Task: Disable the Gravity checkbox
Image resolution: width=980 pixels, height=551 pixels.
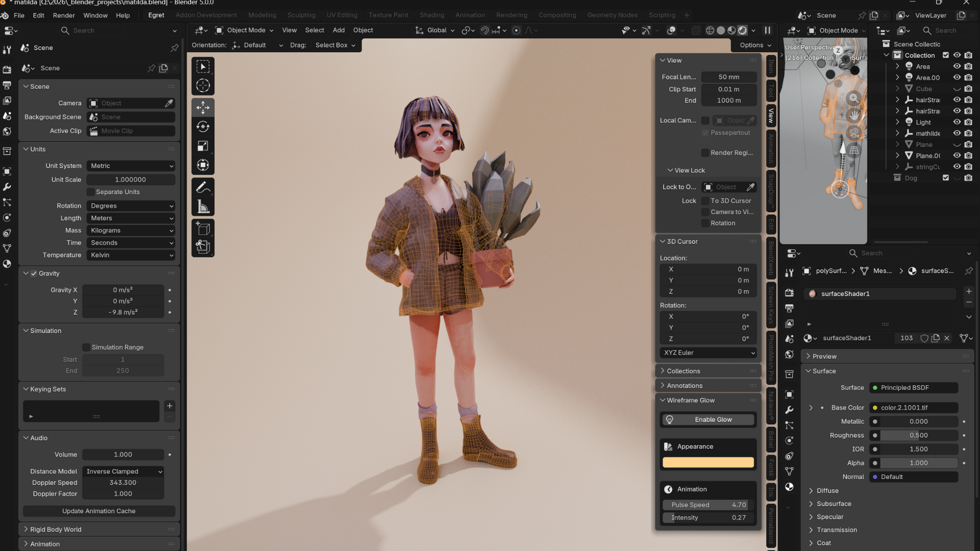Action: pyautogui.click(x=34, y=273)
